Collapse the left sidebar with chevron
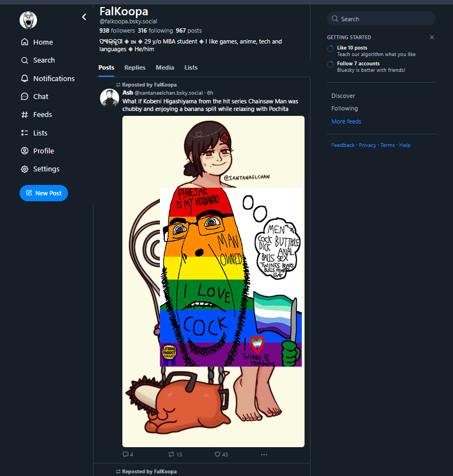Image resolution: width=453 pixels, height=476 pixels. (84, 17)
